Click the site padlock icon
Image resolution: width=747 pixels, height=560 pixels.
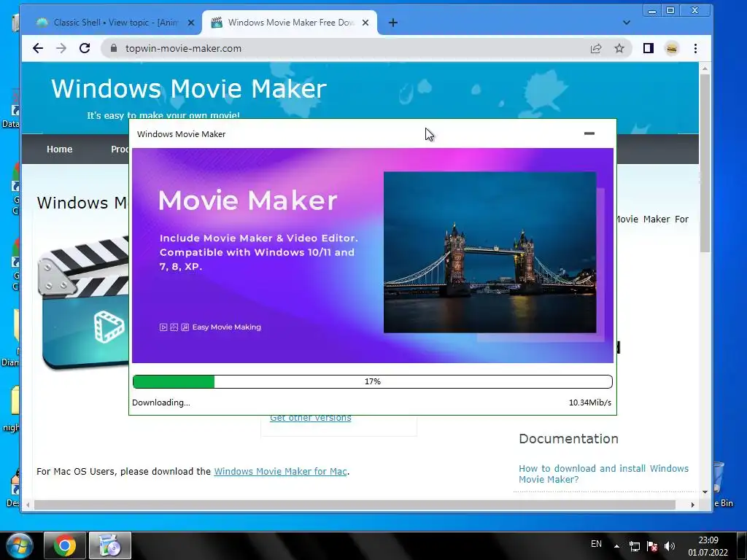113,48
